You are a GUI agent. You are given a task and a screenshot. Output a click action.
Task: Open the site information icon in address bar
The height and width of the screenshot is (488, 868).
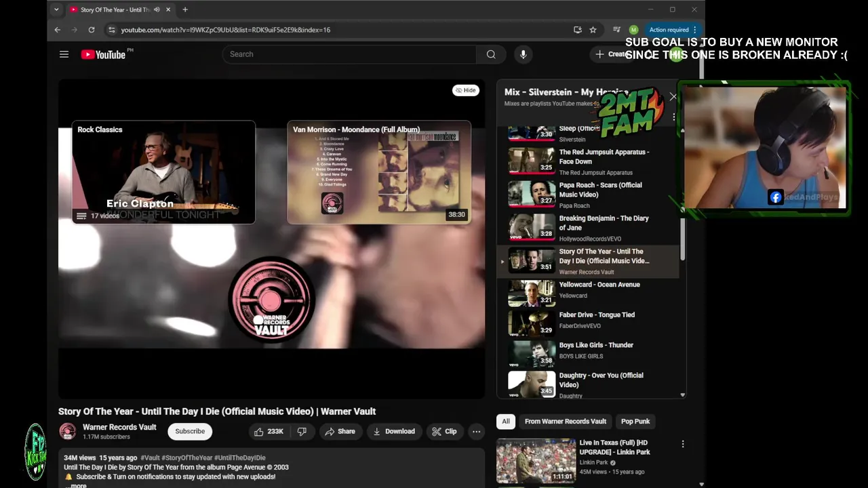(111, 30)
